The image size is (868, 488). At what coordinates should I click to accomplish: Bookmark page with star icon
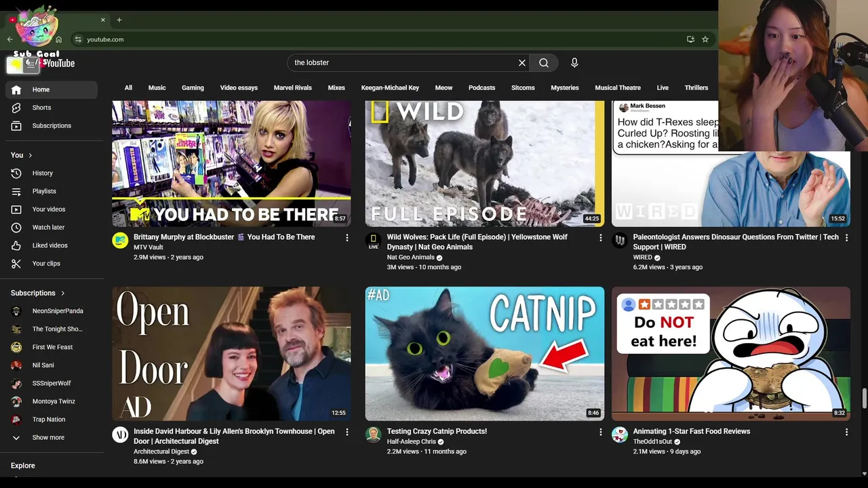[705, 39]
